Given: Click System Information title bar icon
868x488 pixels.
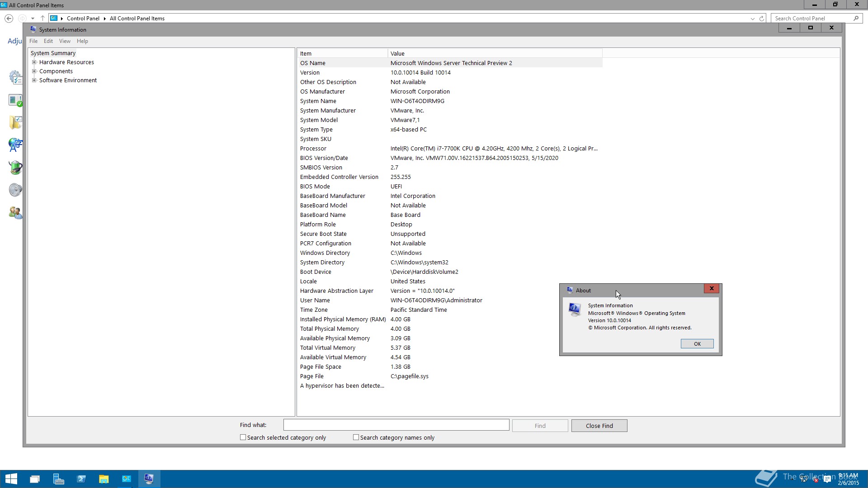Looking at the screenshot, I should [33, 29].
